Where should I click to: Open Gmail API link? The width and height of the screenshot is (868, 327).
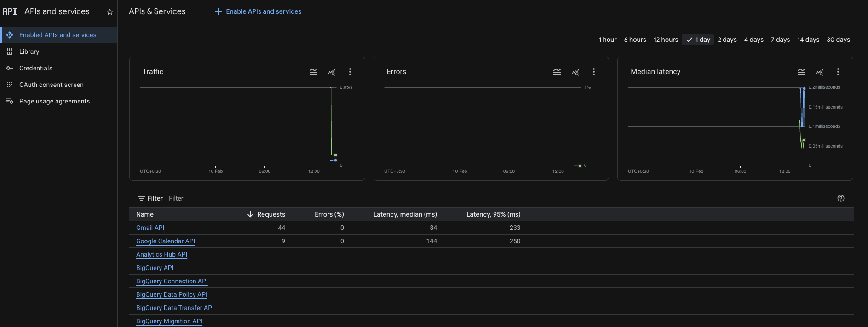[x=150, y=228]
